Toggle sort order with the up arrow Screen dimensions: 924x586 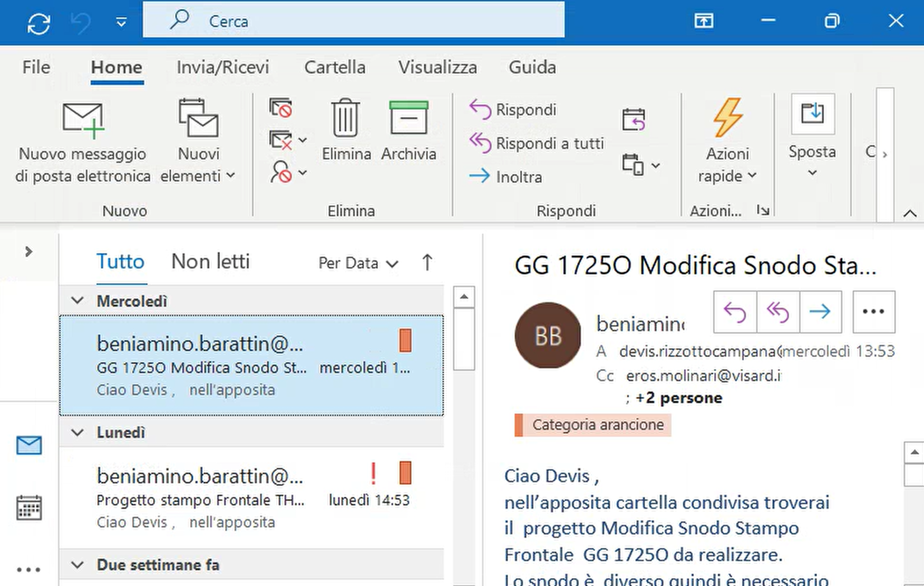click(427, 262)
